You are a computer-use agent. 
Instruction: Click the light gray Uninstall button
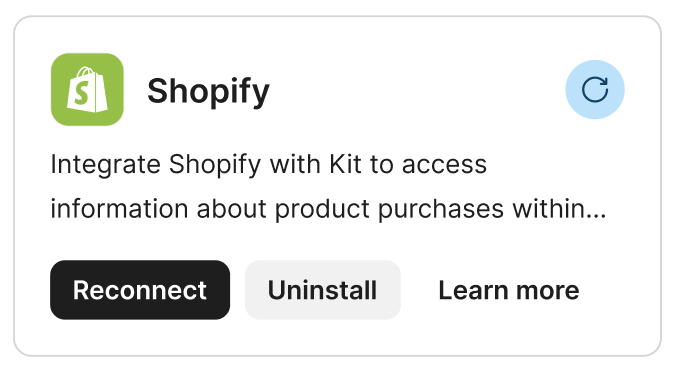pos(323,290)
